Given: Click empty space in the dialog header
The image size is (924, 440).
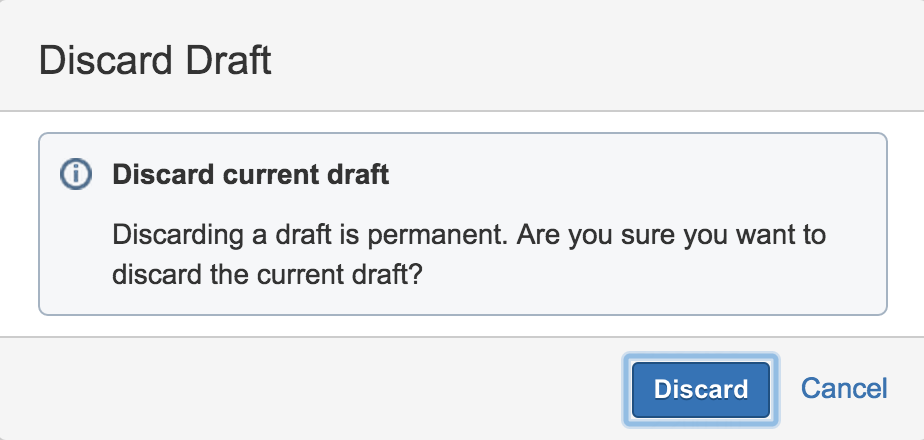Looking at the screenshot, I should pyautogui.click(x=600, y=60).
